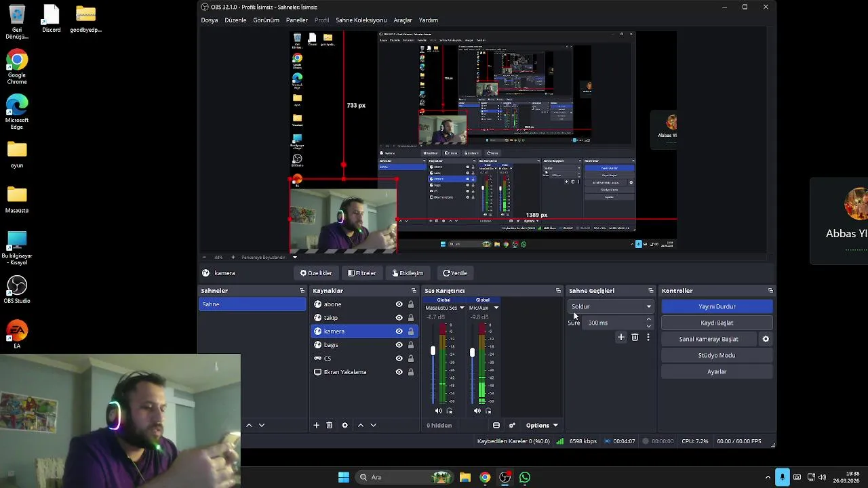Move the selected source down in Kaynaklar
This screenshot has width=868, height=488.
click(x=373, y=425)
